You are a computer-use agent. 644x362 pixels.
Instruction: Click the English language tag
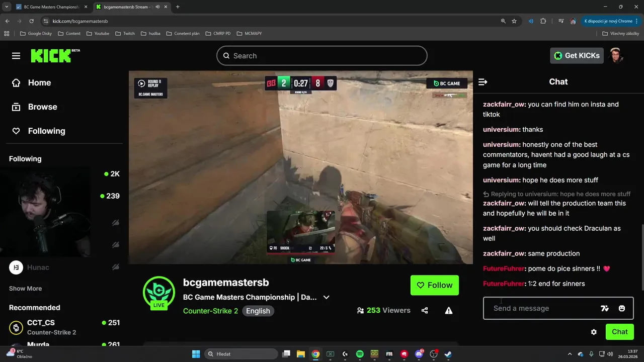[x=258, y=311]
